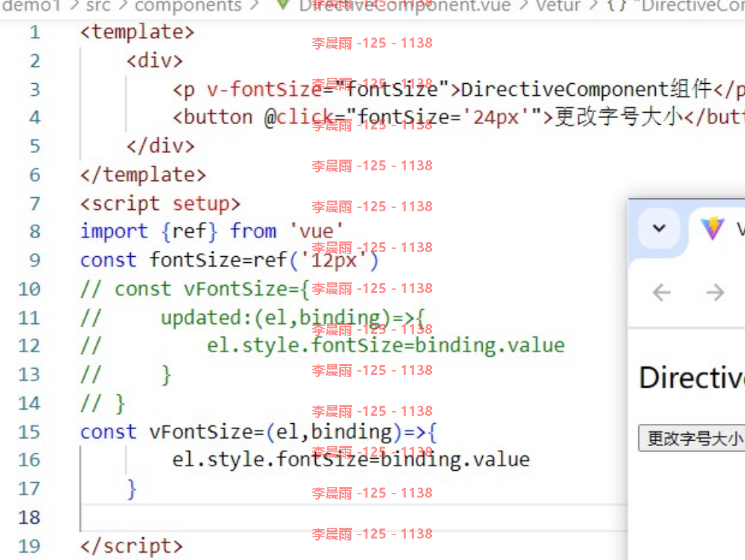The height and width of the screenshot is (560, 745).
Task: Click the Vetur breadcrumb segment
Action: tap(558, 6)
